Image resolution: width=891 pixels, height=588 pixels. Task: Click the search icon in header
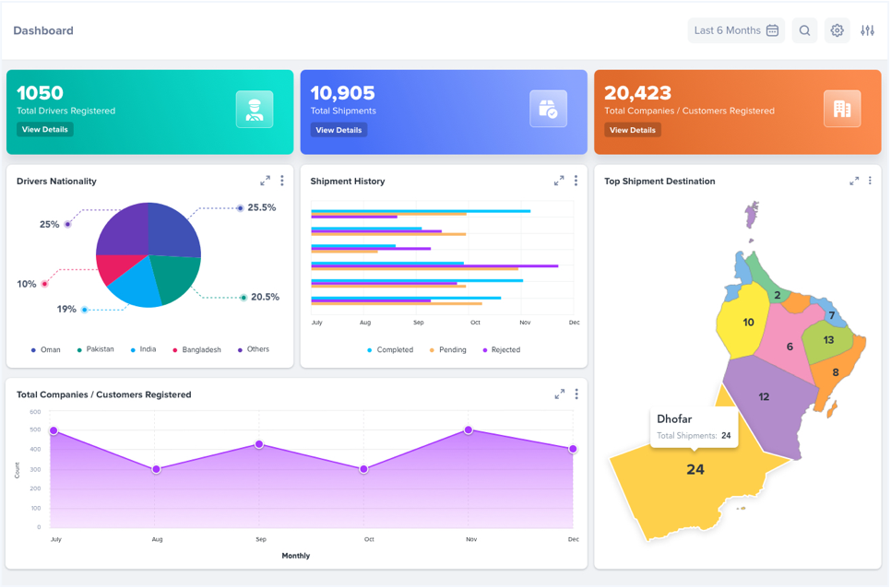pos(804,30)
